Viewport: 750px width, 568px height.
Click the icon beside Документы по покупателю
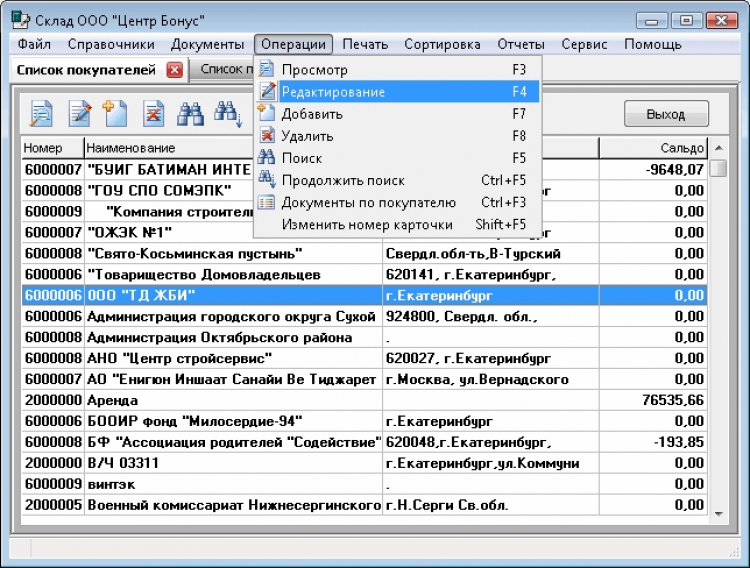(266, 202)
